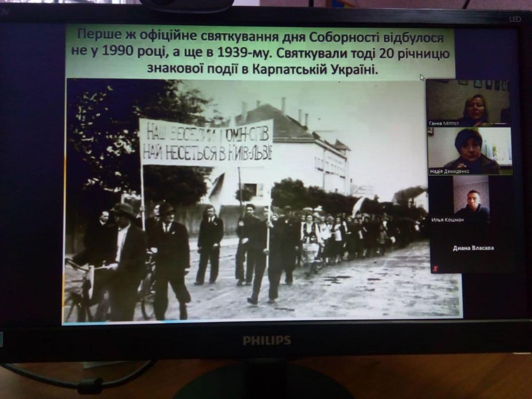Click the name label Надія Демиденко
532x399 pixels.
coord(449,171)
